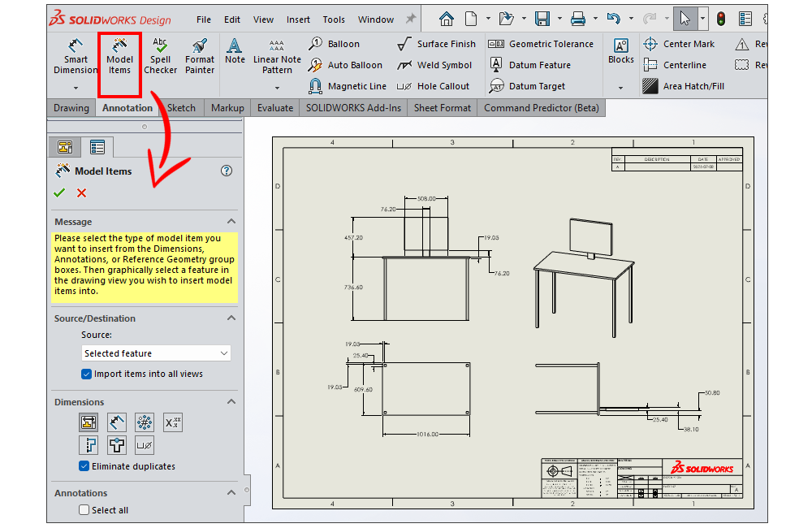Print the drawing
The height and width of the screenshot is (528, 812).
pos(578,19)
